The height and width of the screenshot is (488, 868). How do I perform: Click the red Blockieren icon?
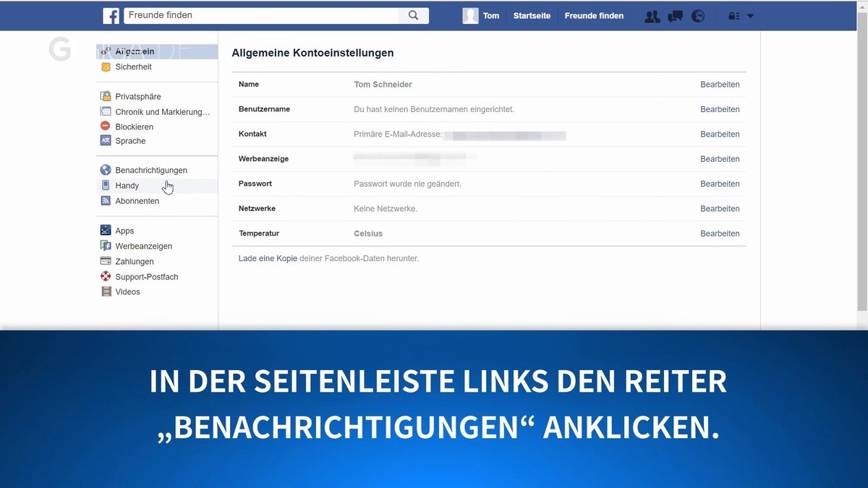(106, 126)
